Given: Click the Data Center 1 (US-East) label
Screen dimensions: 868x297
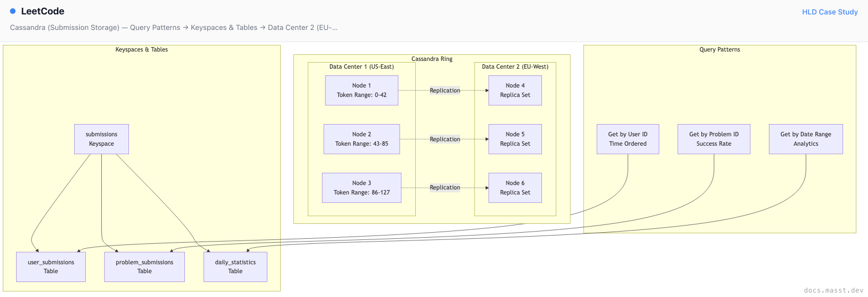Looking at the screenshot, I should click(x=361, y=66).
